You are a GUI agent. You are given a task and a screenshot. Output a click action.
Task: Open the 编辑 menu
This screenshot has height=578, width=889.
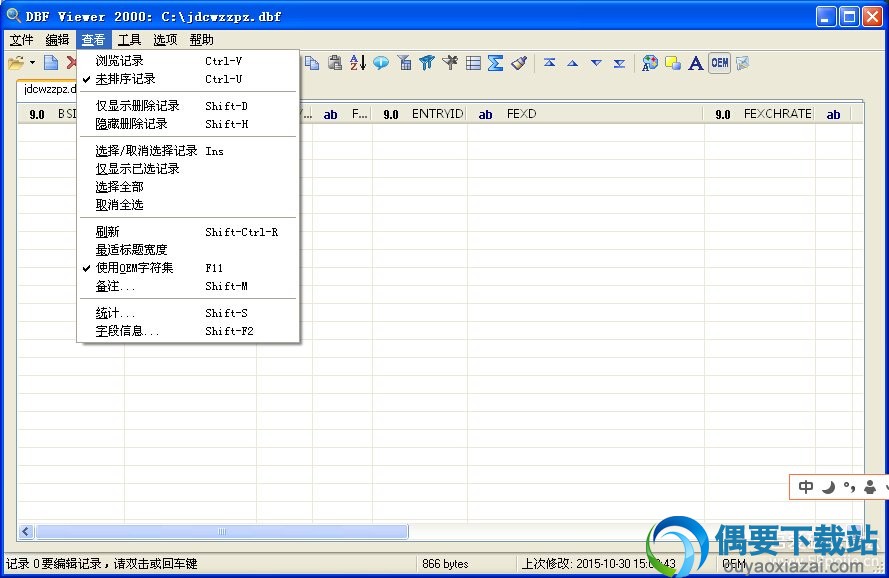pyautogui.click(x=57, y=40)
